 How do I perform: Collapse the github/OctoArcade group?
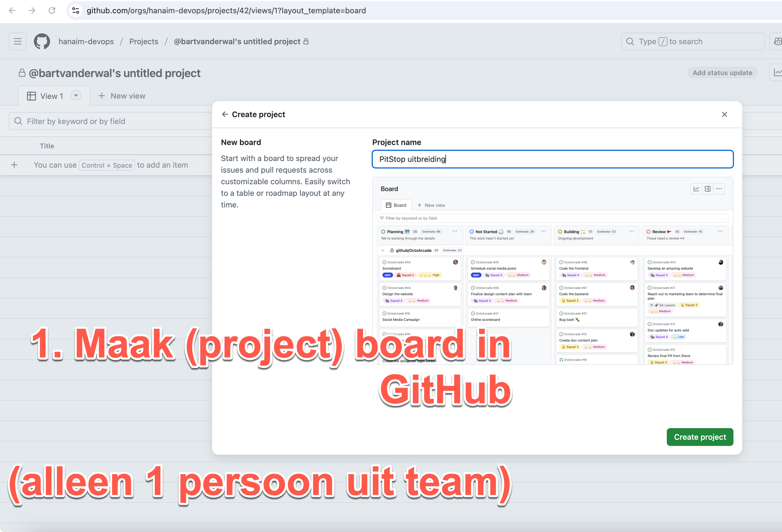click(383, 250)
